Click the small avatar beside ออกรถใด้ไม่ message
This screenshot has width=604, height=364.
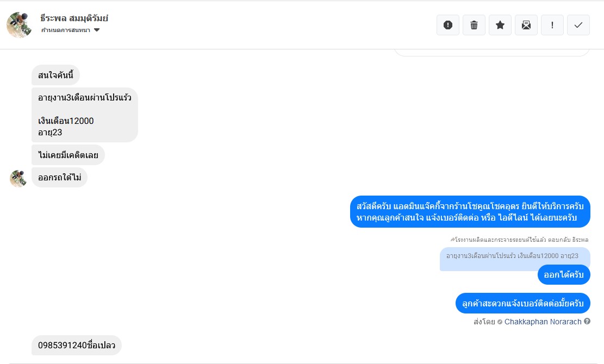pos(18,178)
